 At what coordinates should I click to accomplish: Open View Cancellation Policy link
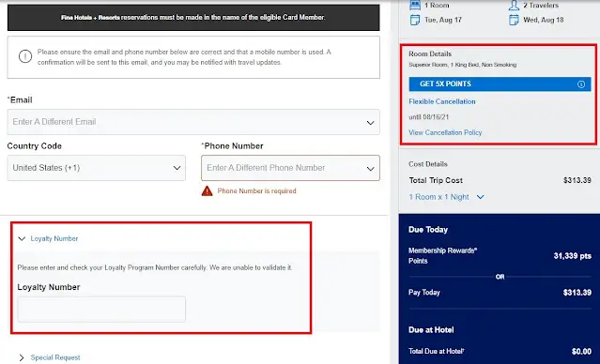tap(445, 132)
